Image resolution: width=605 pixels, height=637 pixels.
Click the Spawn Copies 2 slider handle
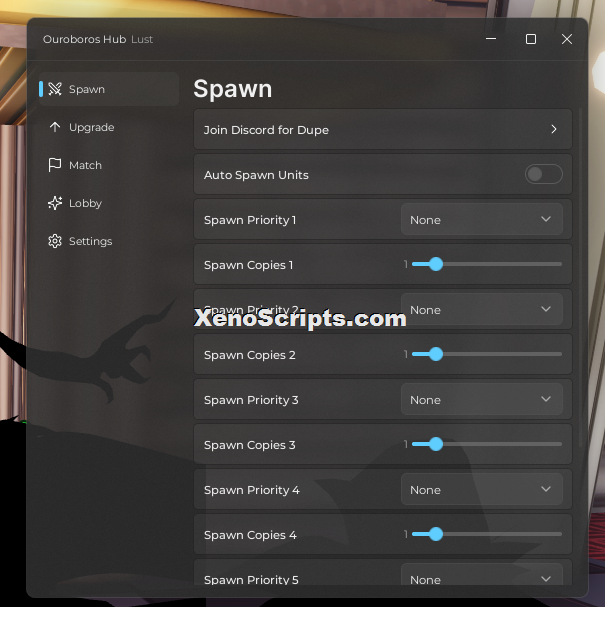tap(436, 354)
